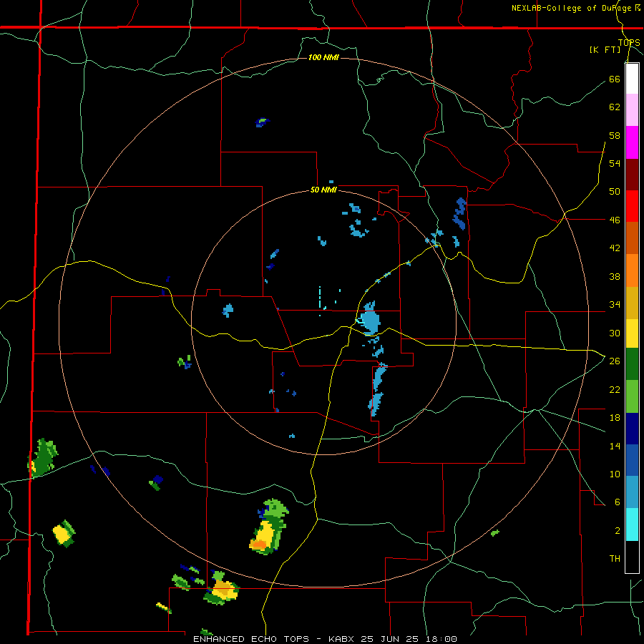This screenshot has height=644, width=644.
Task: Click the "50 NMI" range ring label
Action: [323, 190]
